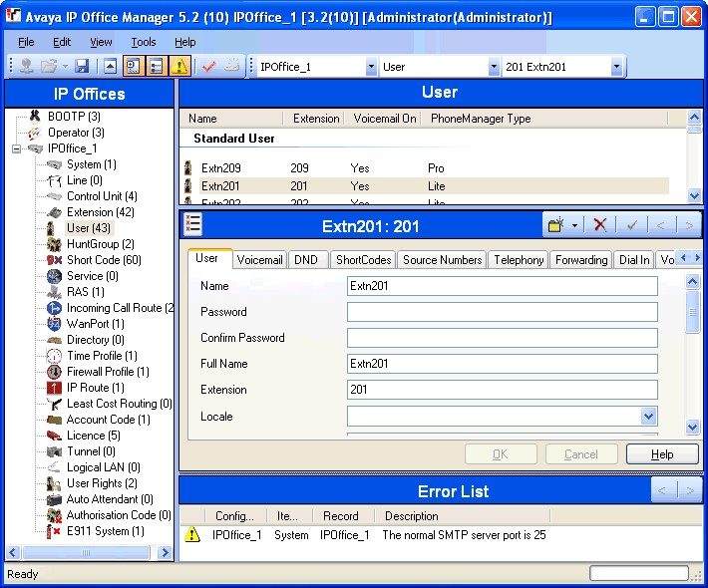Select Service (0) tree icon
Viewport: 708px width, 588px height.
coord(54,276)
